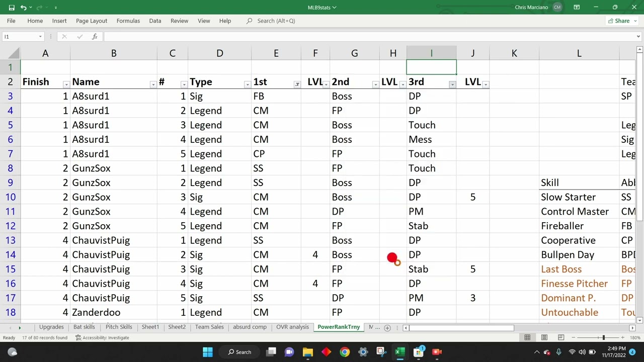Open the Data ribbon tab

tap(155, 21)
